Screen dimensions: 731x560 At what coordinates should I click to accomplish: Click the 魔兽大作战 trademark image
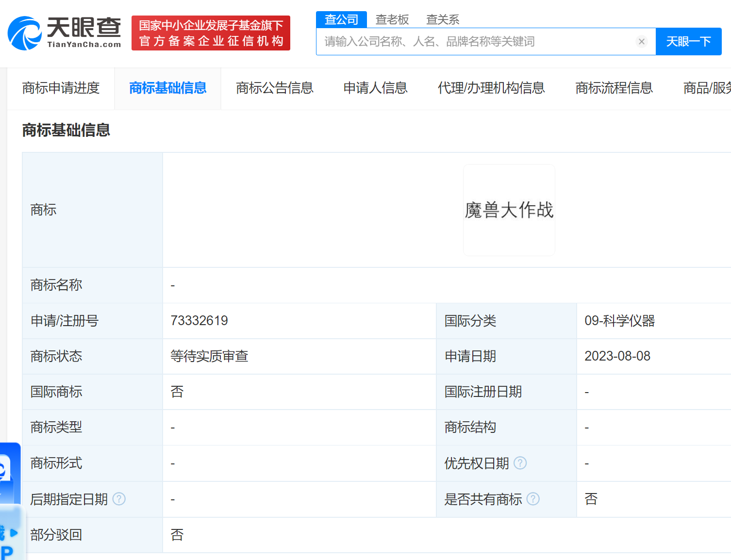coord(509,210)
